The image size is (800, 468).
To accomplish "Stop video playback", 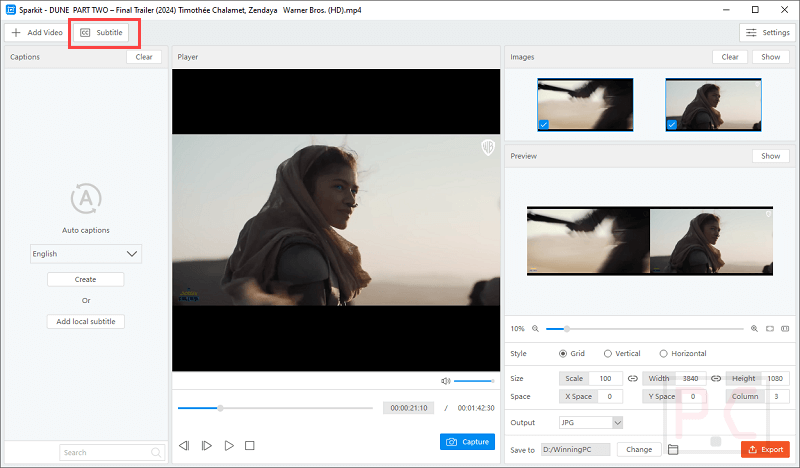I will (x=249, y=446).
